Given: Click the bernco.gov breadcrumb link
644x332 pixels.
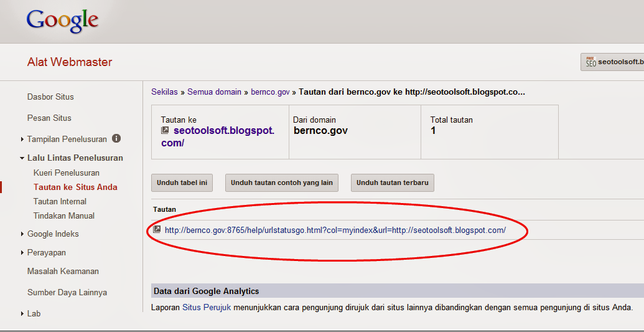Looking at the screenshot, I should [x=271, y=92].
